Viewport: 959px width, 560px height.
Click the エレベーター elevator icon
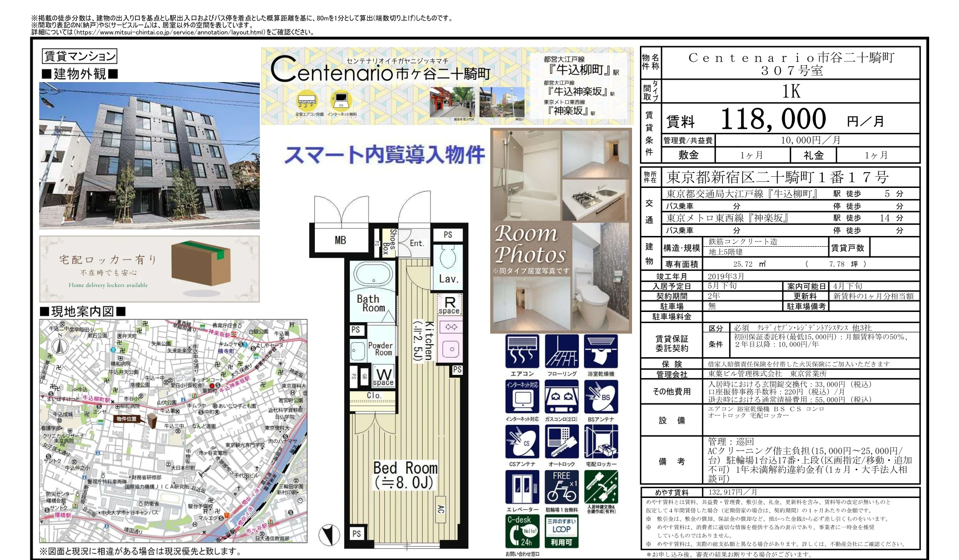click(522, 487)
